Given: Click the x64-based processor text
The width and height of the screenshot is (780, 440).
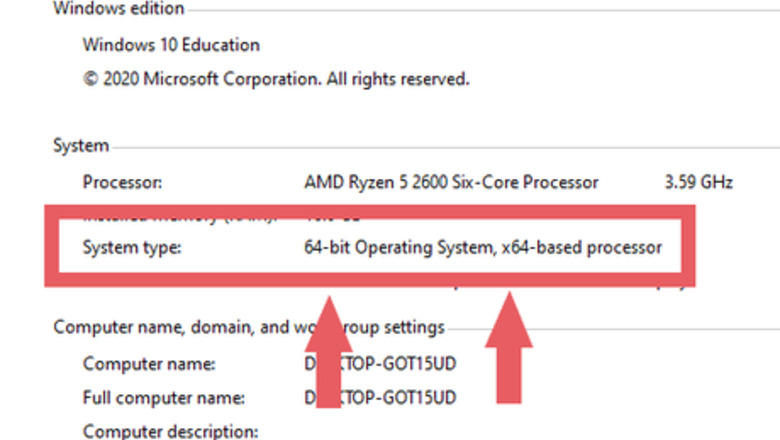Looking at the screenshot, I should click(581, 247).
